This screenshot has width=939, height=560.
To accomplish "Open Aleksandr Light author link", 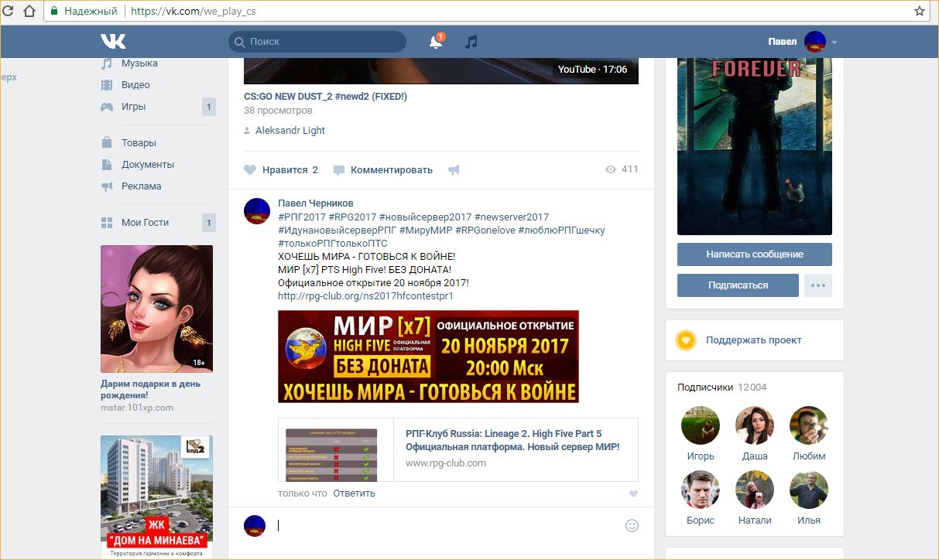I will [290, 131].
